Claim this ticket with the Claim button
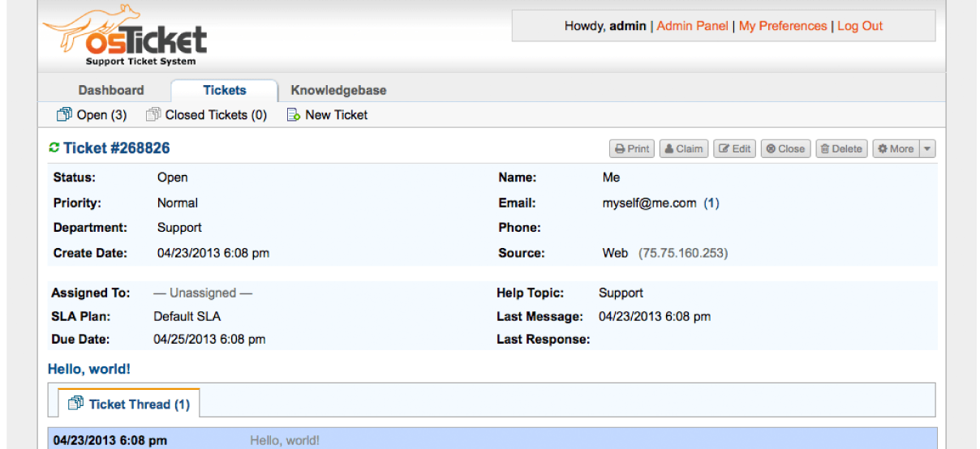The height and width of the screenshot is (449, 980). [x=681, y=149]
